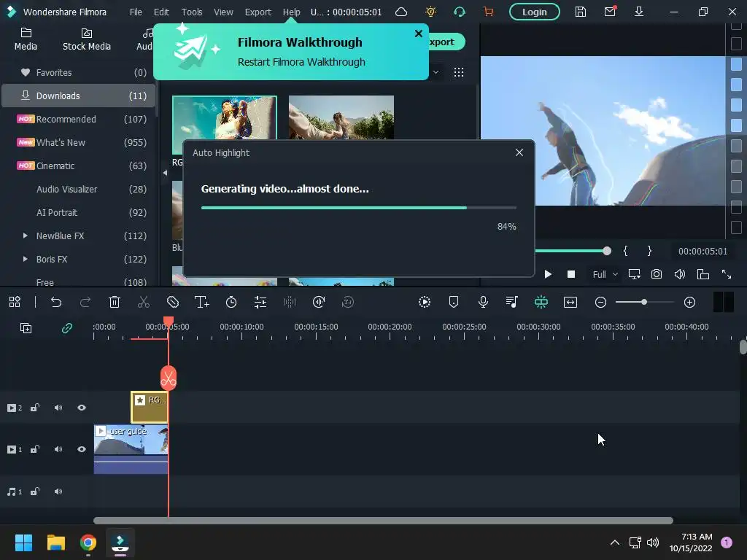Play the preview video
The width and height of the screenshot is (747, 560).
[548, 274]
